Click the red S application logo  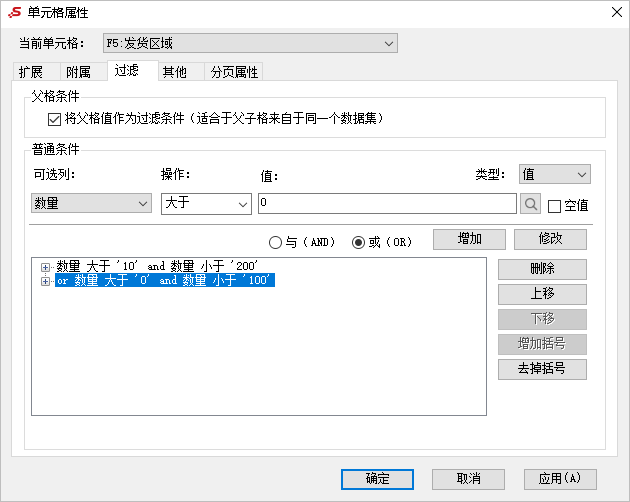[x=15, y=12]
